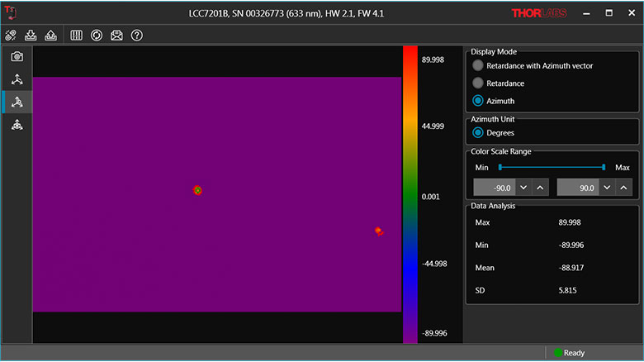Click the bottom sidebar axes icon
Viewport: 644px width, 362px height.
[17, 125]
